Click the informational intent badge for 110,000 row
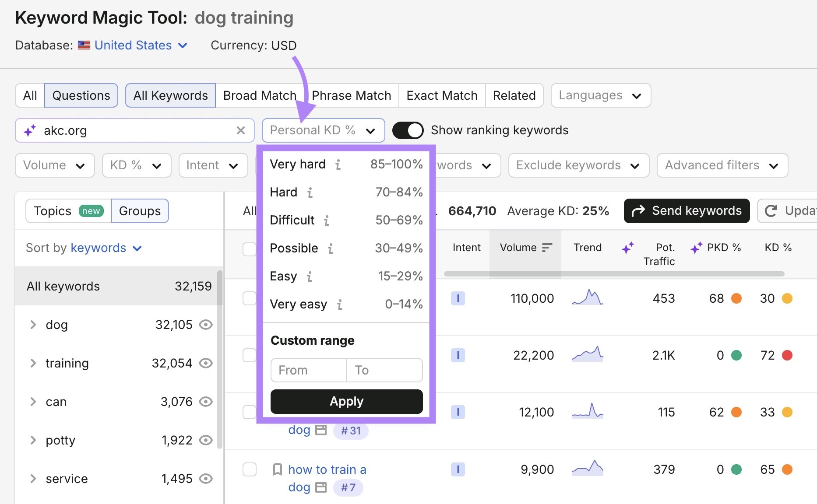This screenshot has height=504, width=817. tap(458, 298)
